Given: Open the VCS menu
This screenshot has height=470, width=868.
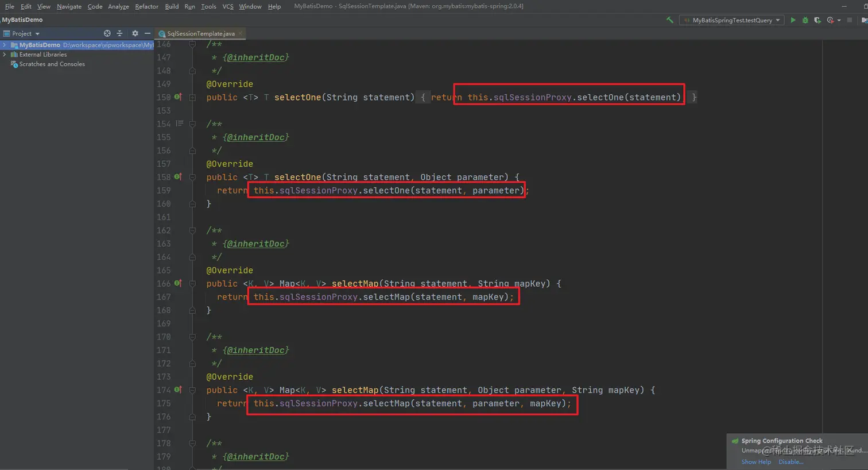Looking at the screenshot, I should (x=228, y=6).
